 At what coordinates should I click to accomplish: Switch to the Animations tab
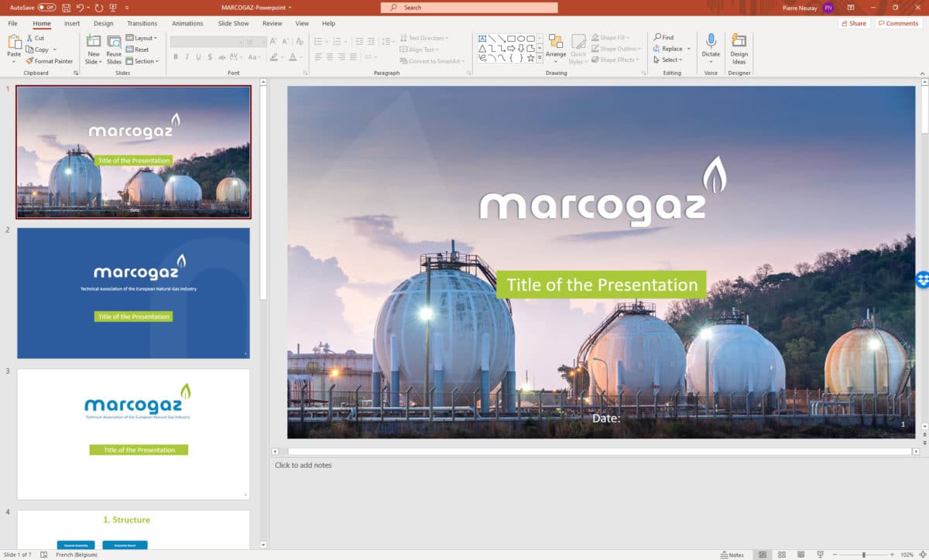pos(187,23)
